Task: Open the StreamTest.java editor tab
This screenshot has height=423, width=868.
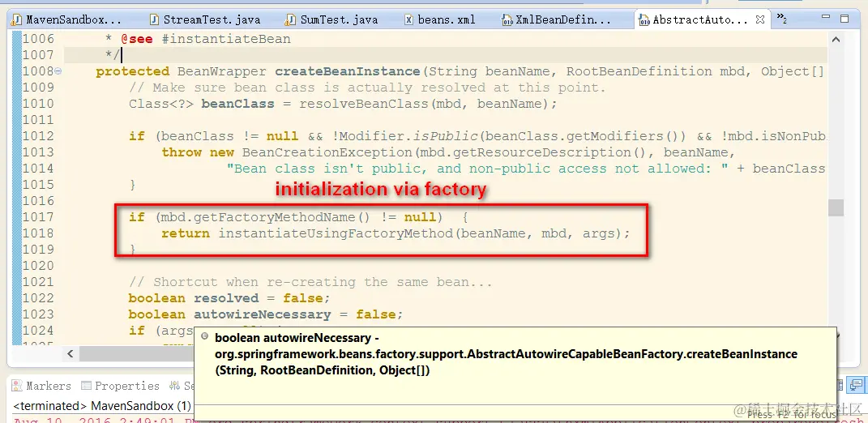Action: click(207, 20)
